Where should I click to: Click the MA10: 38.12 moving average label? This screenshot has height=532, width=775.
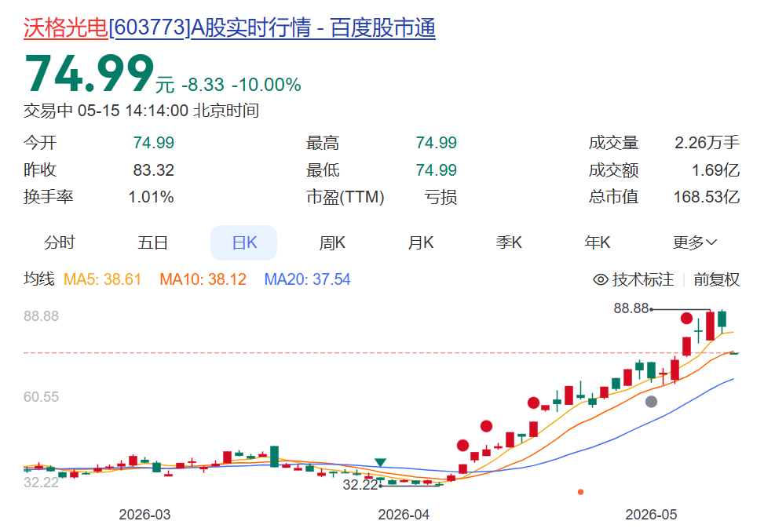click(x=203, y=279)
